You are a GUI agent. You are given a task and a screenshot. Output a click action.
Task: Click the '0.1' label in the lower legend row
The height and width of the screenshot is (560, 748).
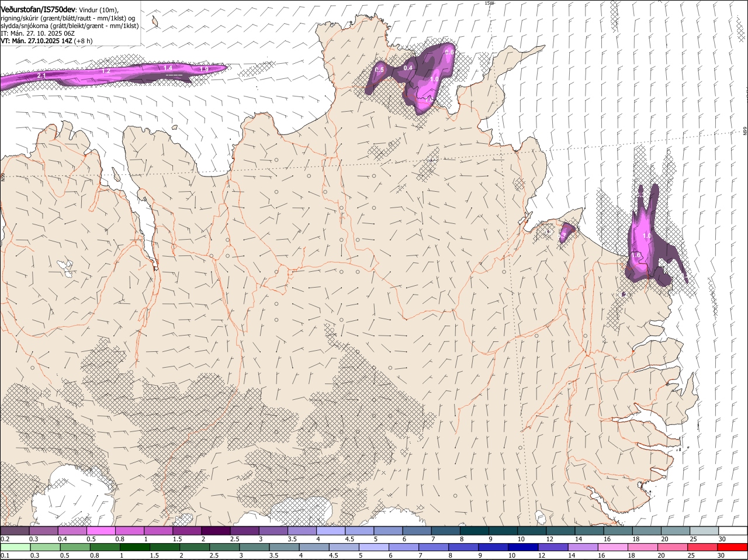point(5,556)
